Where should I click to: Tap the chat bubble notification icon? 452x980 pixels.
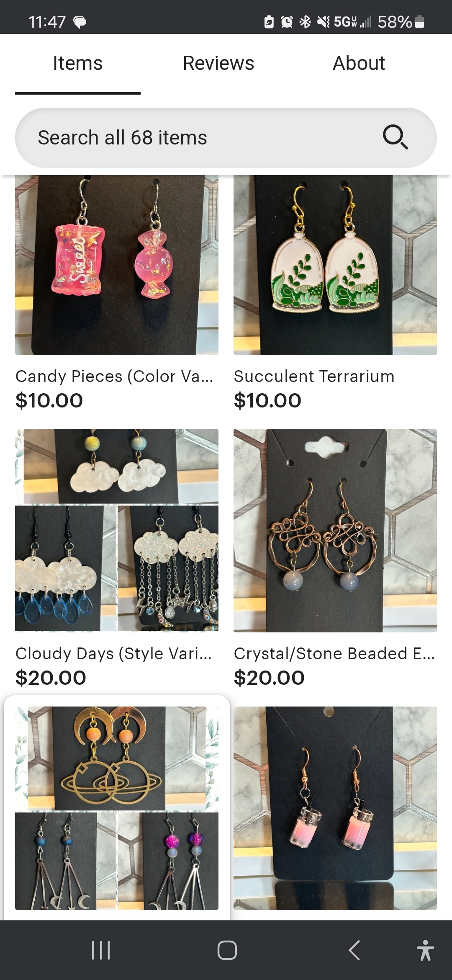[80, 22]
